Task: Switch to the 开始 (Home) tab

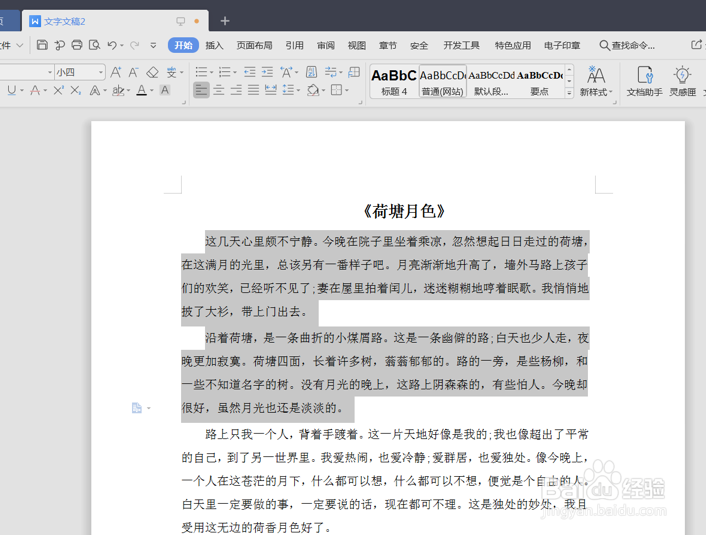Action: click(183, 45)
